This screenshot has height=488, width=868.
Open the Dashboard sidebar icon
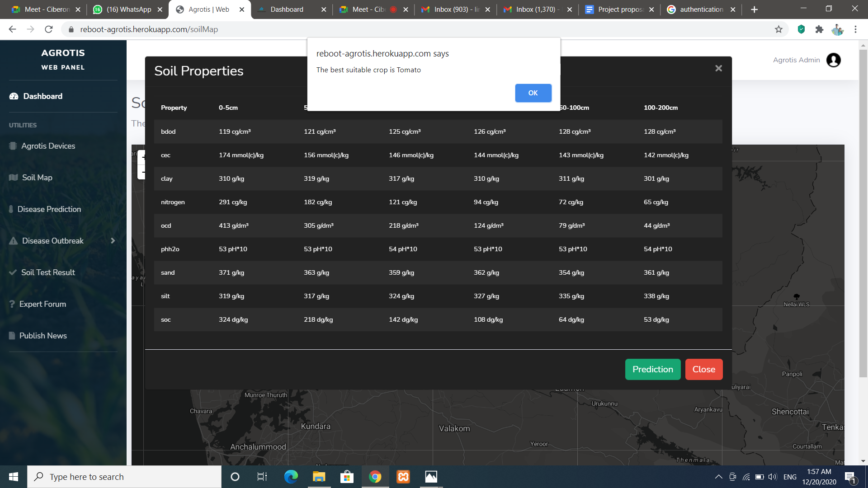click(14, 96)
